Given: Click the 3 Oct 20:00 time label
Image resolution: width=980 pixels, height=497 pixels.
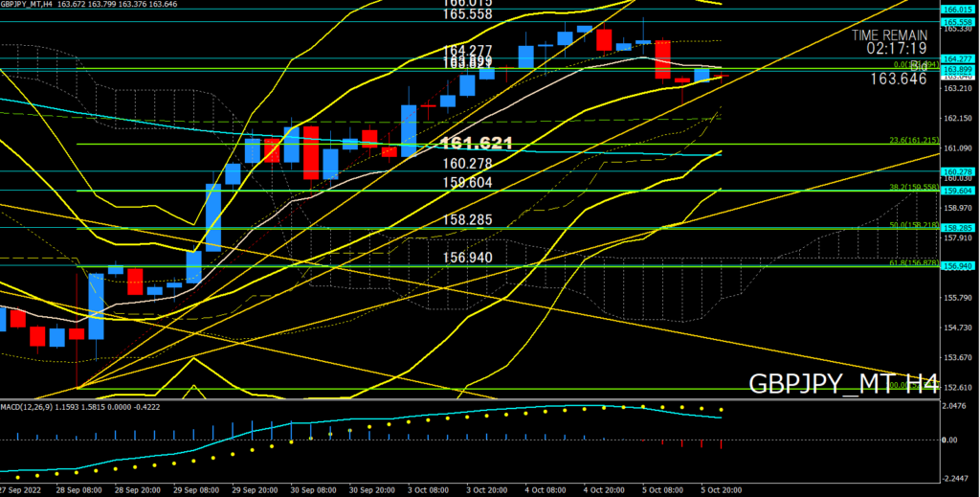Looking at the screenshot, I should (488, 490).
